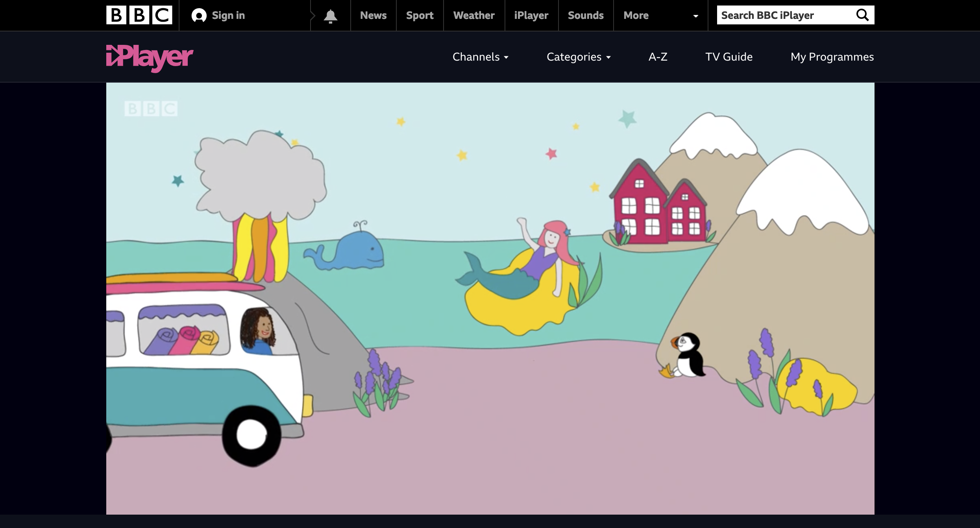Open notifications bell icon
The image size is (980, 528).
click(330, 16)
